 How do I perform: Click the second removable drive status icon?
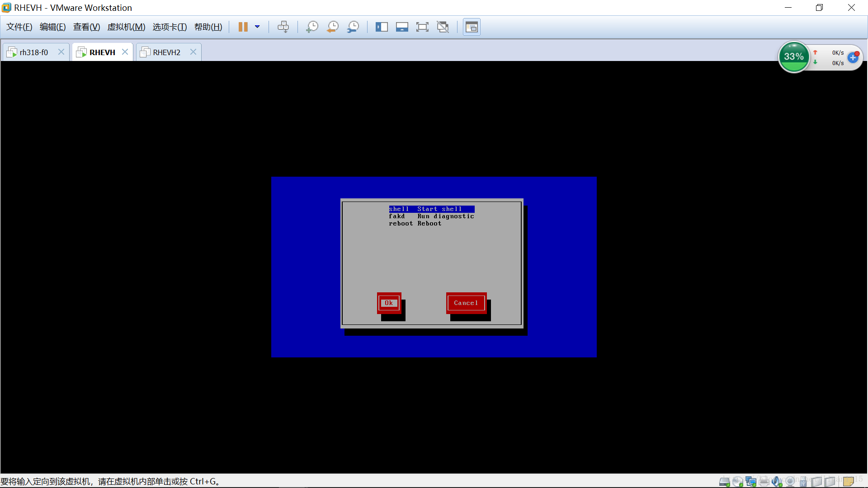pyautogui.click(x=830, y=482)
